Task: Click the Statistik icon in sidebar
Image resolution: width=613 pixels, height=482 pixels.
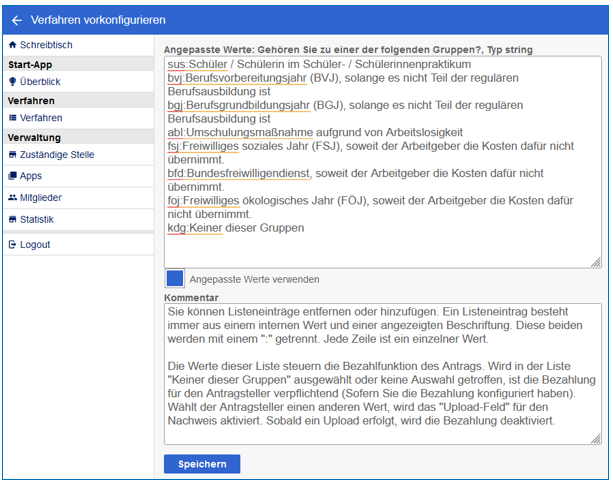Action: (12, 219)
